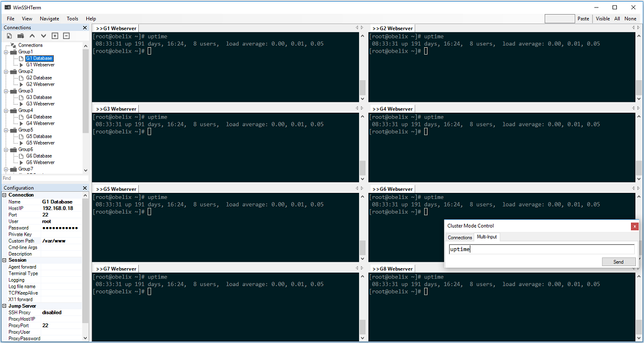Viewport: 644px width, 343px height.
Task: Click the Send button
Action: 619,262
